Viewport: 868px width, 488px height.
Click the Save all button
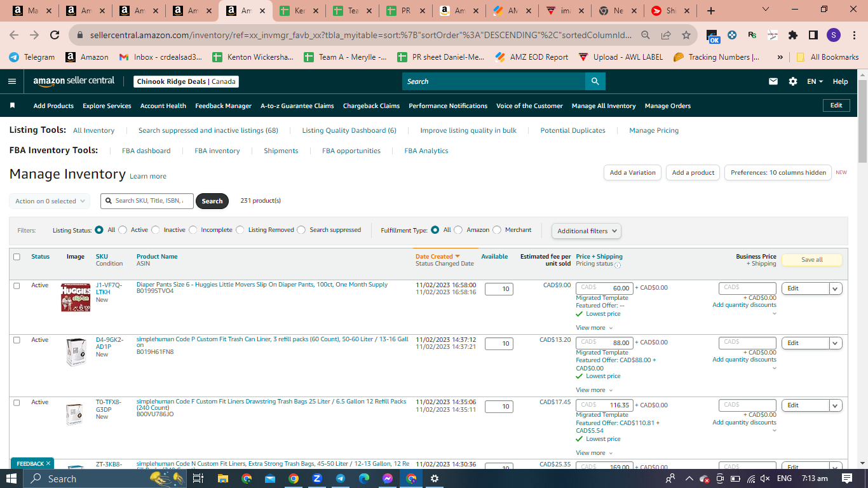(x=811, y=260)
